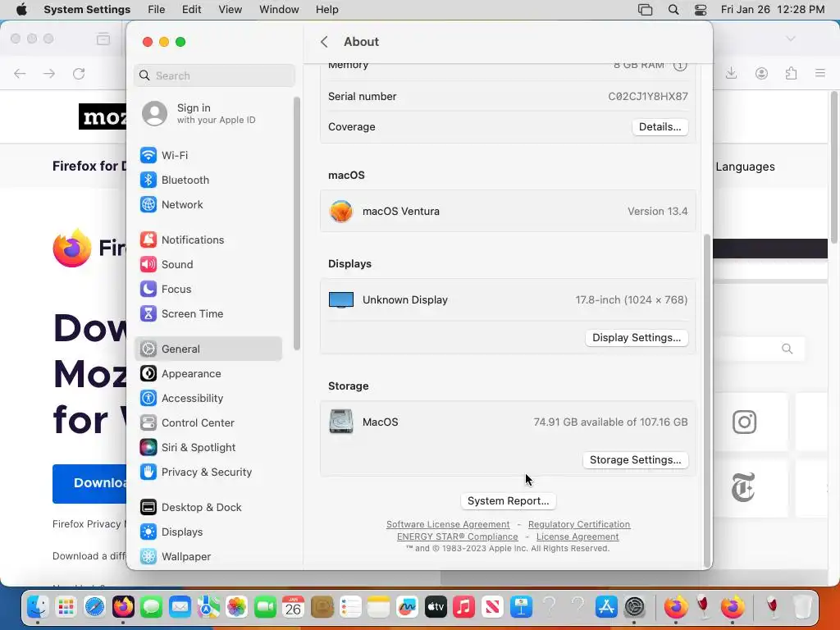
Task: Open Notes from the Dock
Action: pyautogui.click(x=379, y=607)
